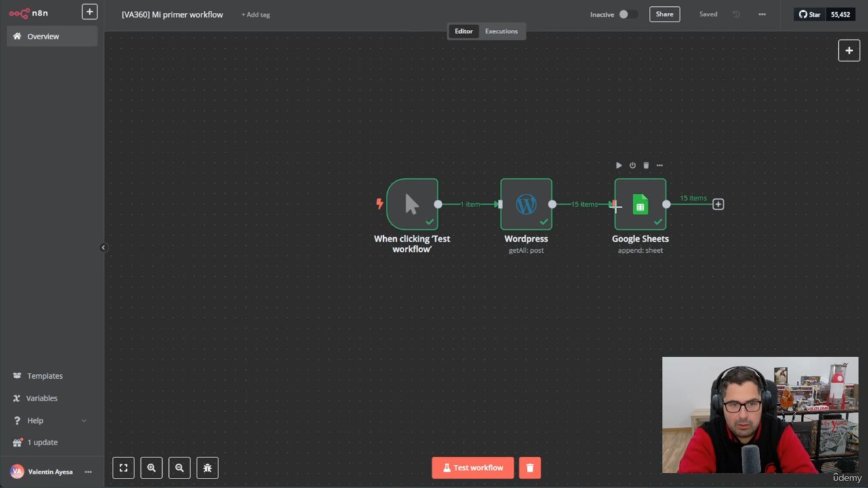Click the trigger node output connector

[x=438, y=204]
